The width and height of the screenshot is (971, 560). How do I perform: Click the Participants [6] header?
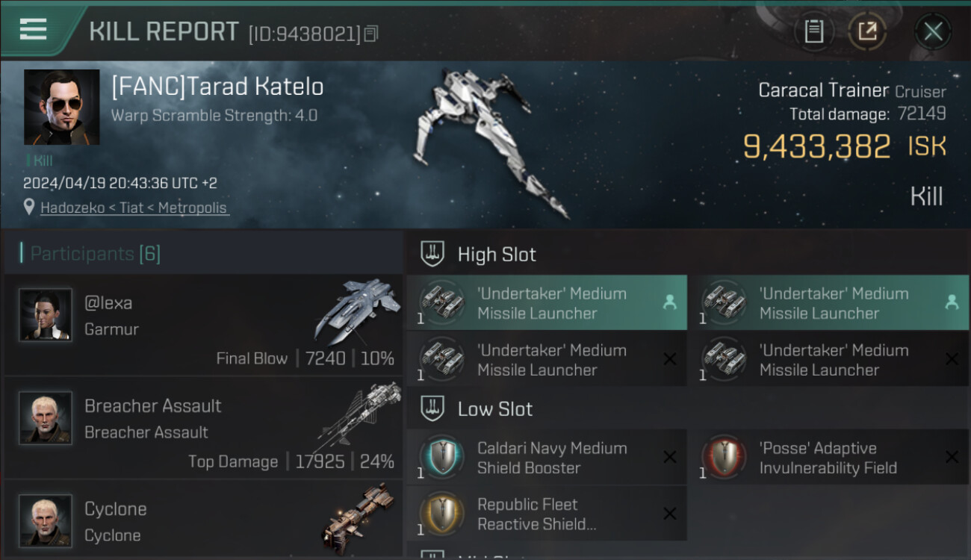click(x=95, y=254)
